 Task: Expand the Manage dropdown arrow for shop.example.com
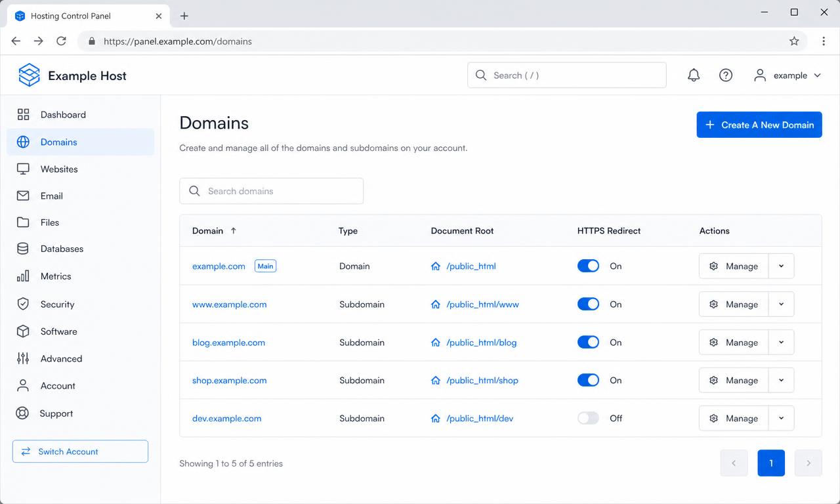click(781, 381)
